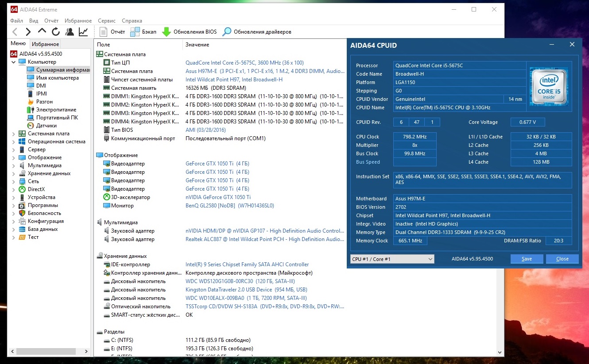Open the Избранное menu in the menu bar
Viewport: 589px width, 364px height.
[x=78, y=21]
